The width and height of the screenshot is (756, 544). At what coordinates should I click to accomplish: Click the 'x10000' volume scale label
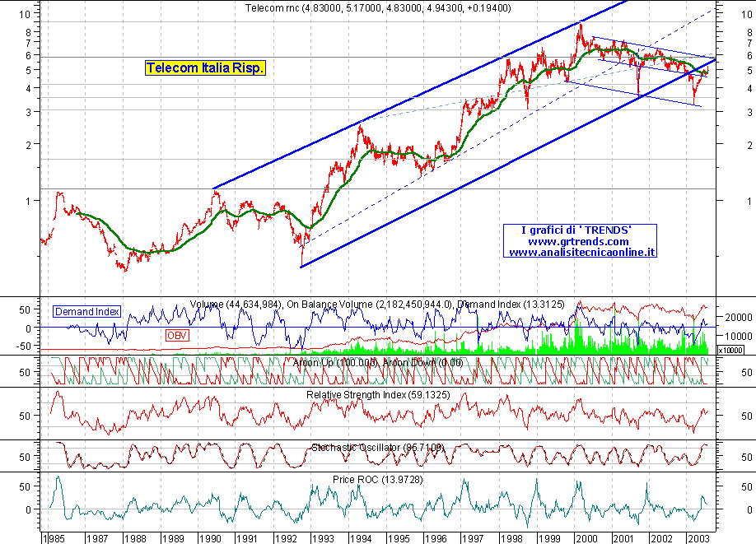730,351
